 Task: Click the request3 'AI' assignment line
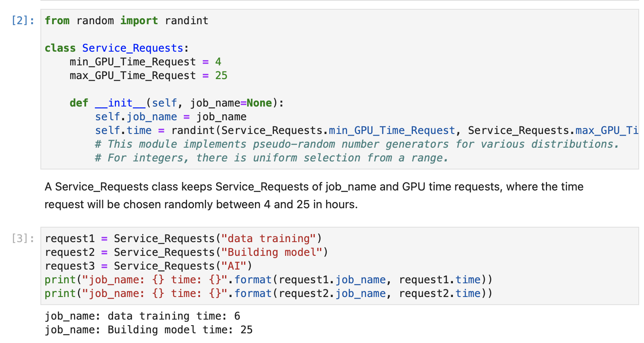click(x=148, y=266)
